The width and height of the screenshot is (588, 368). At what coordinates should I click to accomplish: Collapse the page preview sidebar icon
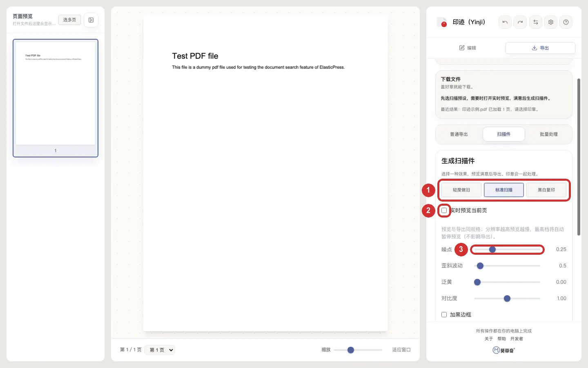91,20
